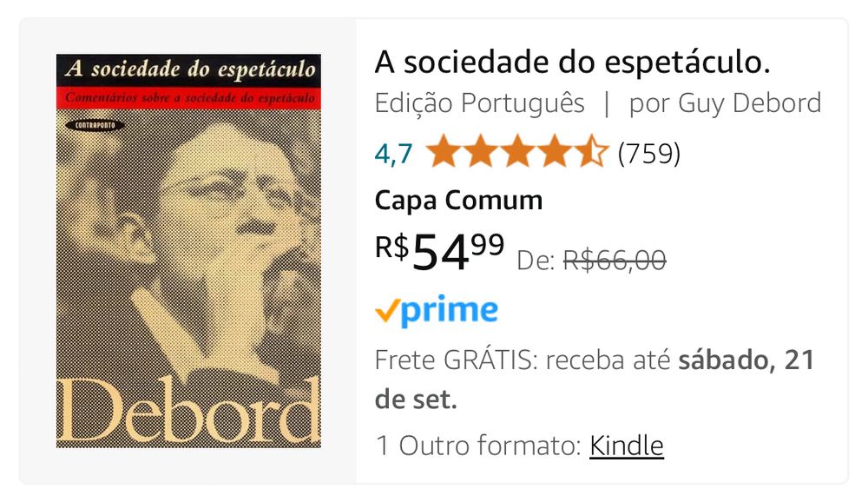Open the Debord book cover thumbnail
This screenshot has height=502, width=868.
pos(188,250)
